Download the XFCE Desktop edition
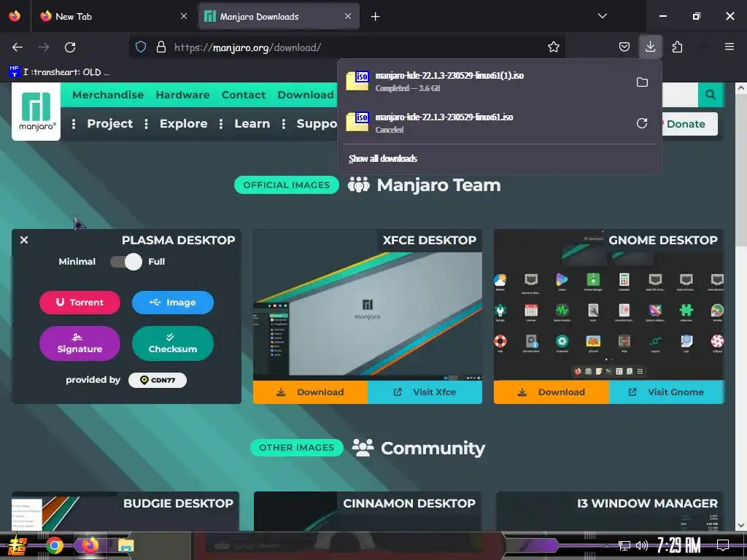Viewport: 747px width, 560px height. 310,392
